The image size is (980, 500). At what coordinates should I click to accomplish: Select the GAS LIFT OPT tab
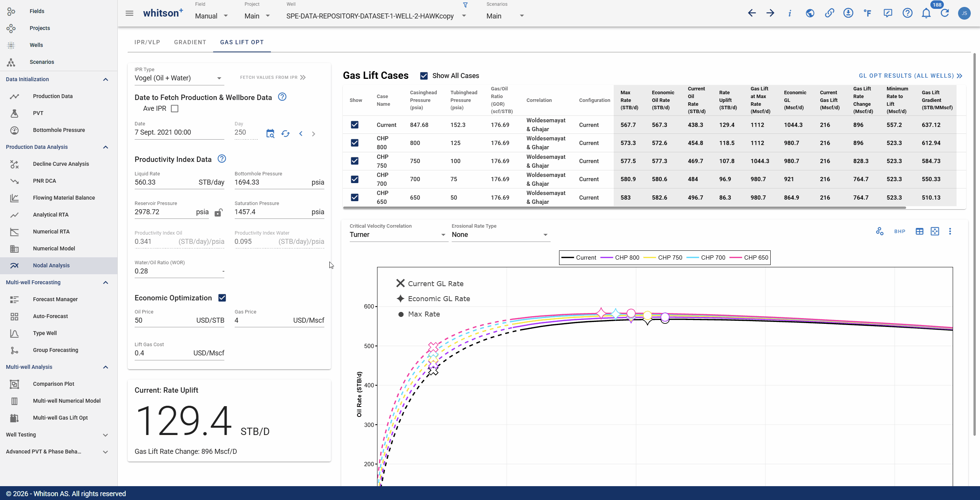point(242,42)
